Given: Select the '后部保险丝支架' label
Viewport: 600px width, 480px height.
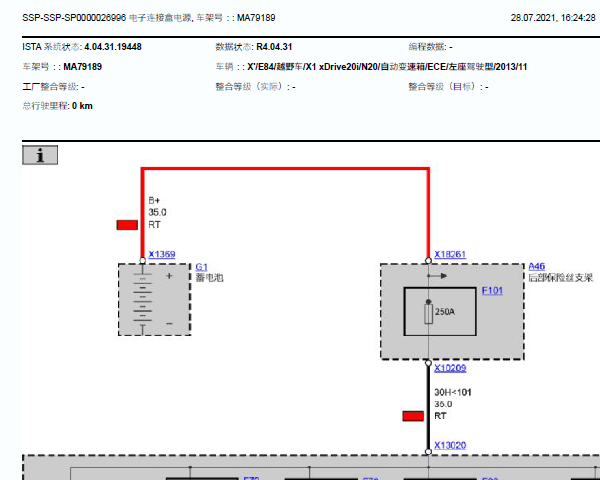Looking at the screenshot, I should point(561,278).
